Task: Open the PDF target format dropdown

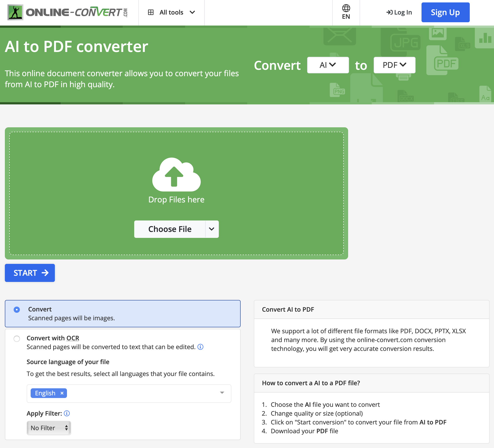Action: 394,65
